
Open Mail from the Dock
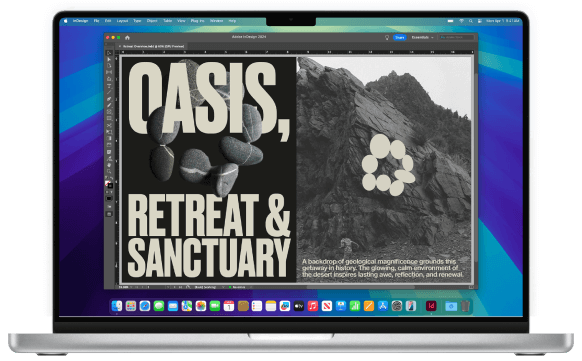(173, 306)
